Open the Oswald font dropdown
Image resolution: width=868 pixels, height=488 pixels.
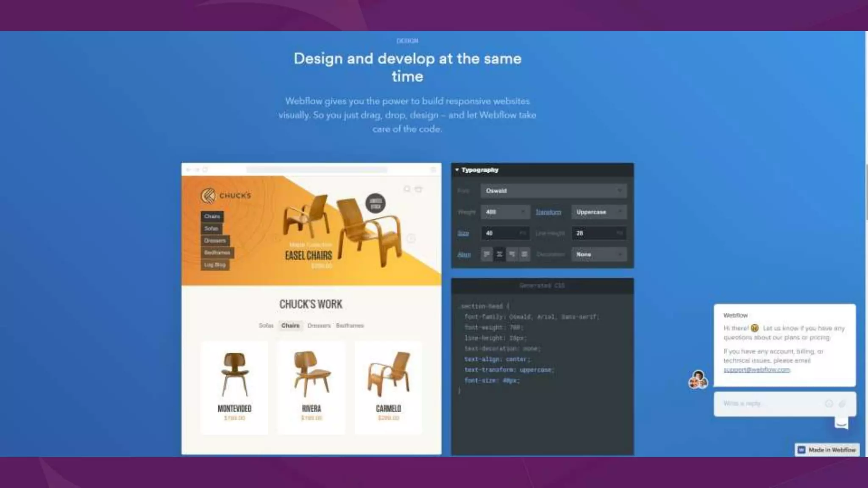click(553, 191)
